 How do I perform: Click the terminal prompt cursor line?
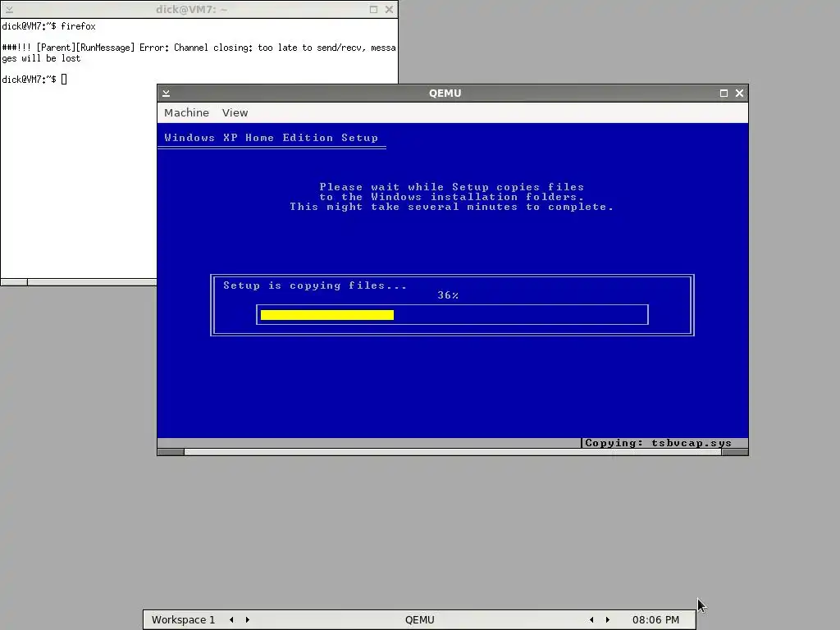[34, 80]
